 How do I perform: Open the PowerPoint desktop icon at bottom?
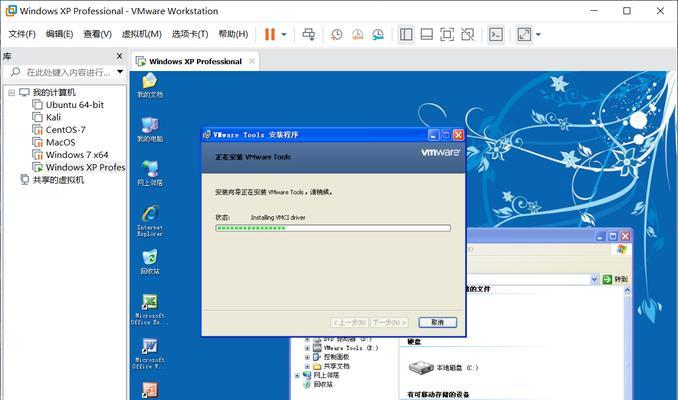point(150,390)
